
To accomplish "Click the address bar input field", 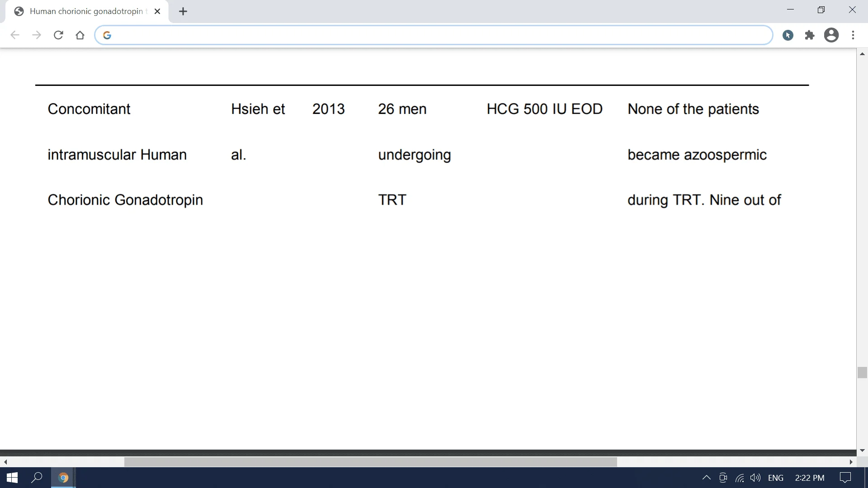I will click(434, 35).
